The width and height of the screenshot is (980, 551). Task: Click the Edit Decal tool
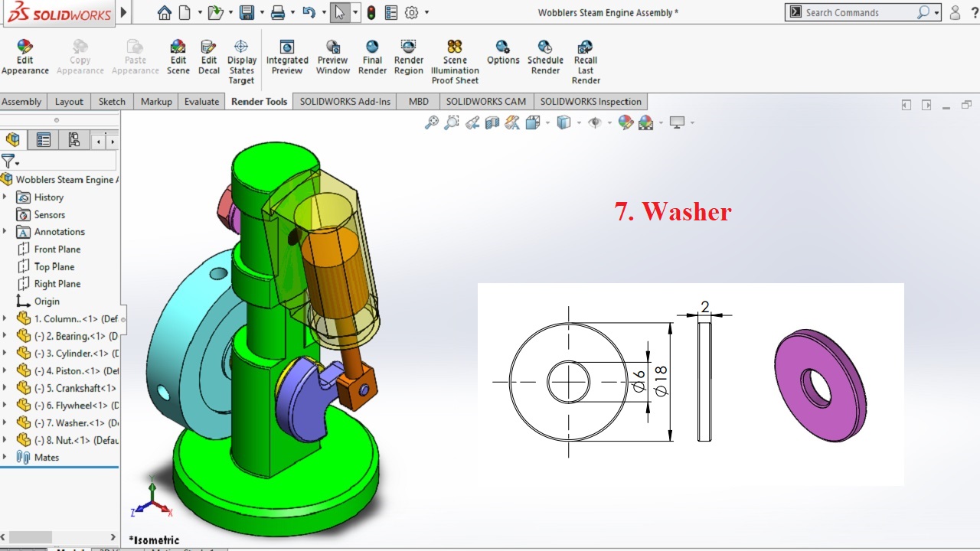click(x=209, y=58)
